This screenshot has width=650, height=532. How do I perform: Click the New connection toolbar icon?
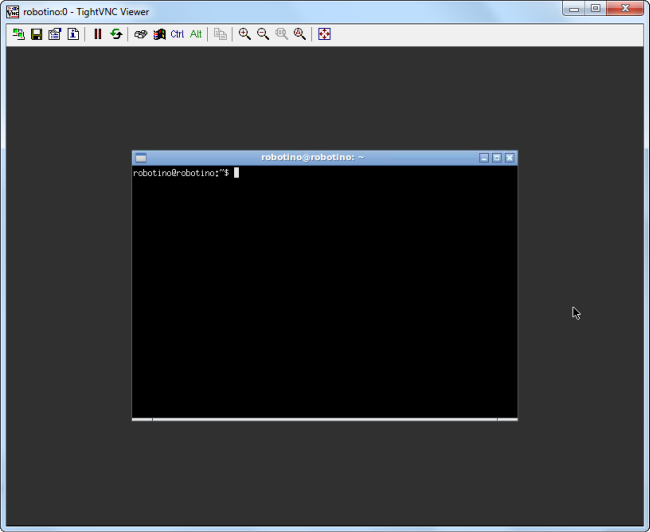point(18,34)
